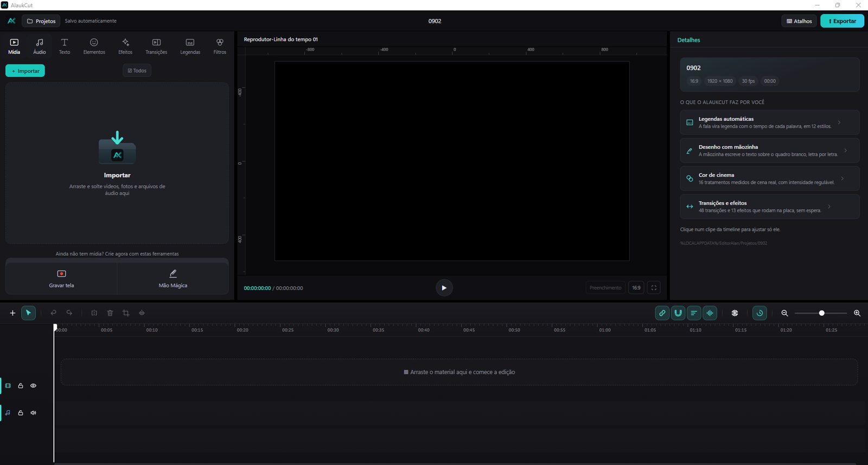Screen dimensions: 868x465
Task: Zoom out the timeline
Action: click(x=784, y=313)
